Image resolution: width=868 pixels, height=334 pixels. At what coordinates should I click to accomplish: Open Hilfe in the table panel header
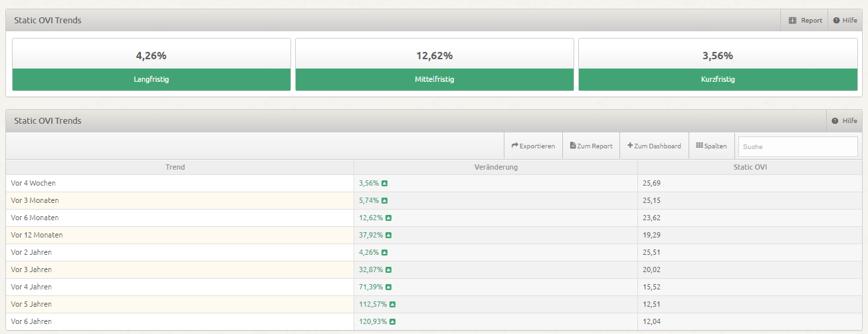(845, 121)
